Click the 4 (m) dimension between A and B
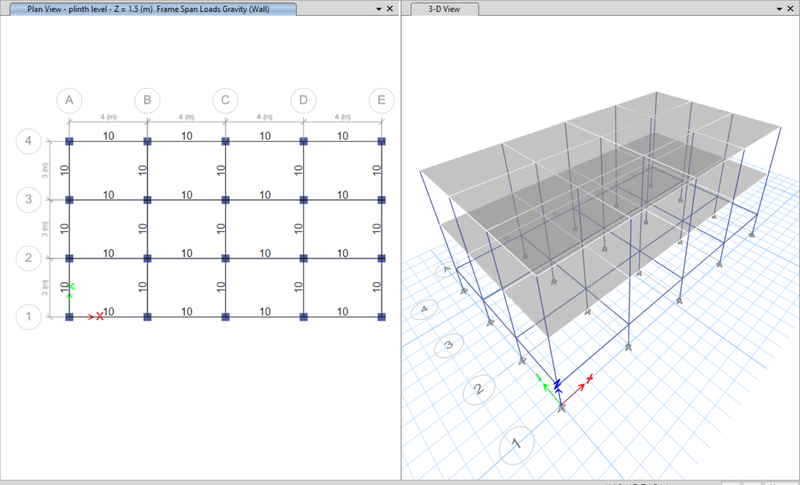The image size is (800, 485). (108, 117)
